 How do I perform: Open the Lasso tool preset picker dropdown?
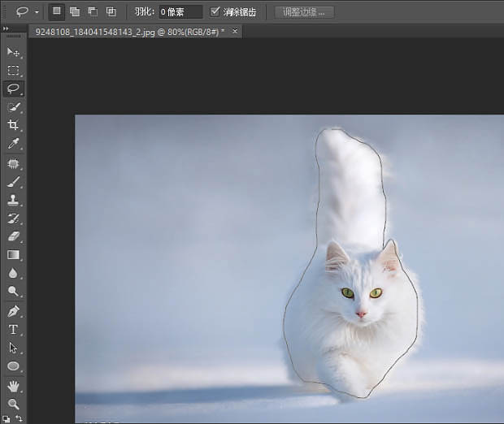coord(37,12)
